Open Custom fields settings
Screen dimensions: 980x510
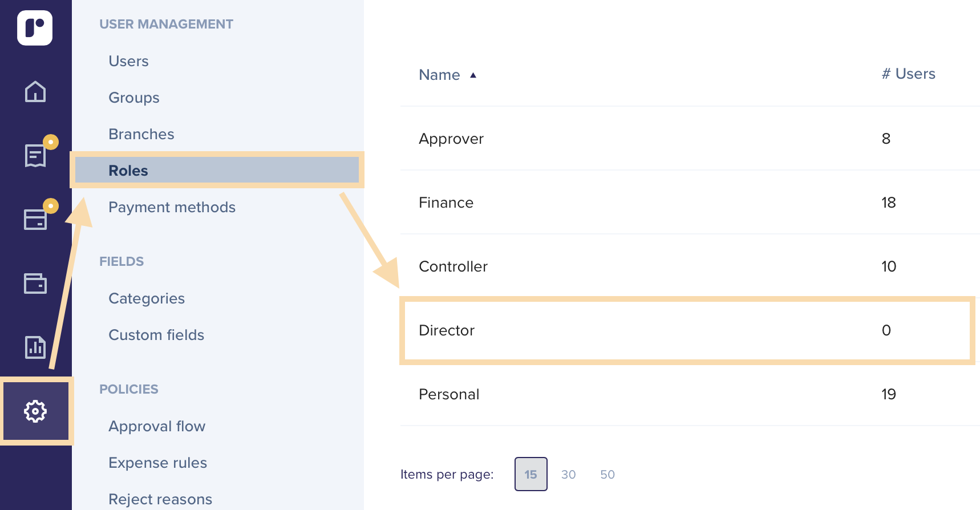pos(156,335)
